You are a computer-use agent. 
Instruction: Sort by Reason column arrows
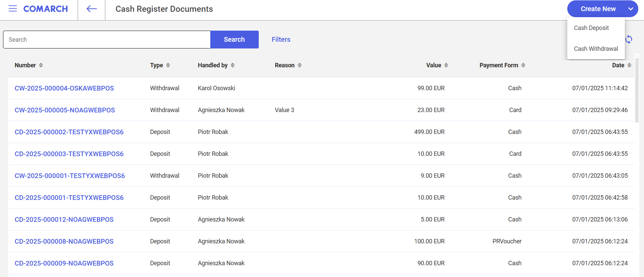point(299,65)
